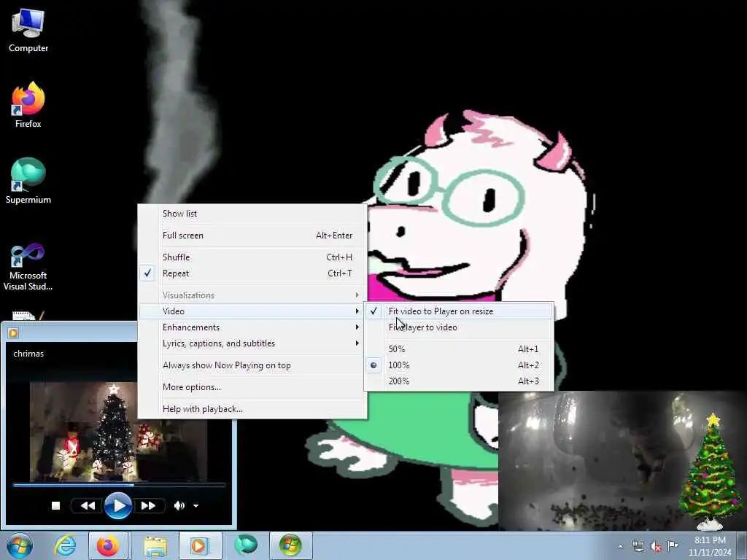This screenshot has height=560, width=747.
Task: Expand the Video submenu
Action: [252, 311]
